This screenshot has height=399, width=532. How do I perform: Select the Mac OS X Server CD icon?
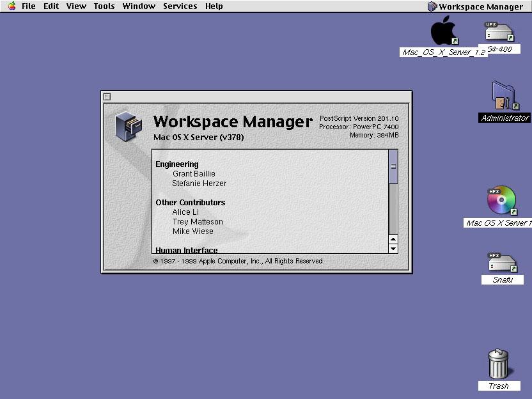(501, 201)
